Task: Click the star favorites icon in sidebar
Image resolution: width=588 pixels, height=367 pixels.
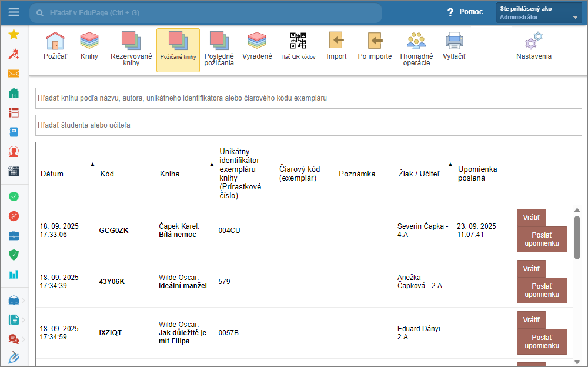Action: [x=14, y=35]
